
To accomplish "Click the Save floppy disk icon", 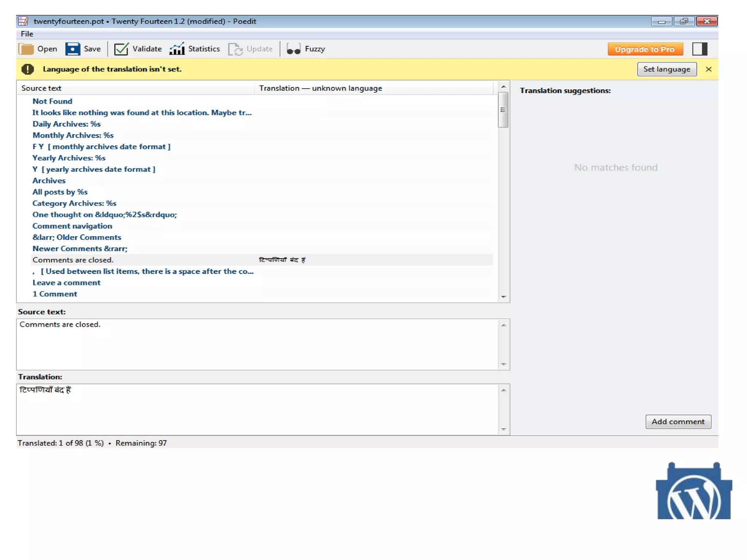I will click(x=73, y=49).
